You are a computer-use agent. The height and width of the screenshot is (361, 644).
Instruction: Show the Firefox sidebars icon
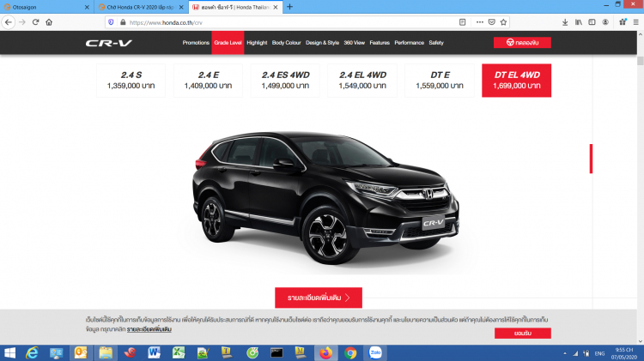tap(592, 22)
